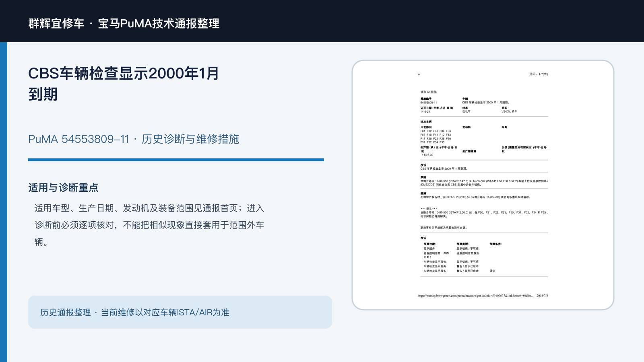Click the header title 群辉宜修车 · 宝马PuMA技术通报整理
This screenshot has width=644, height=362.
tap(124, 23)
